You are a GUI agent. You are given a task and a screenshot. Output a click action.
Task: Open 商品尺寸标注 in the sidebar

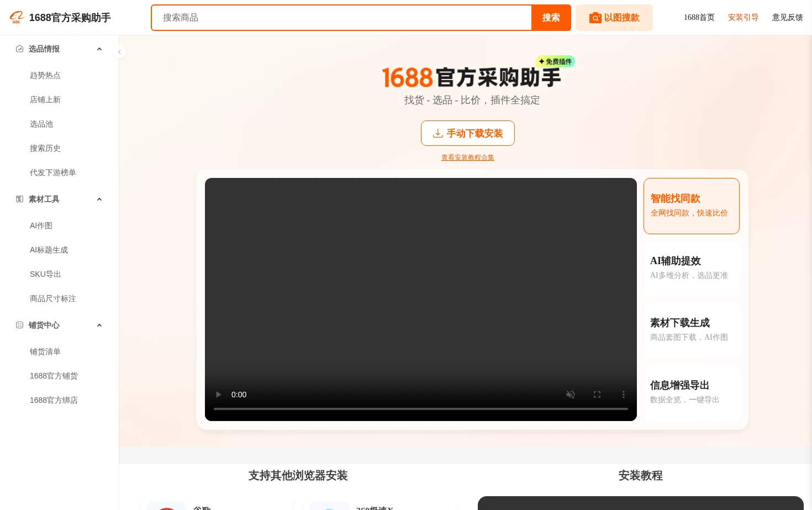pos(53,298)
